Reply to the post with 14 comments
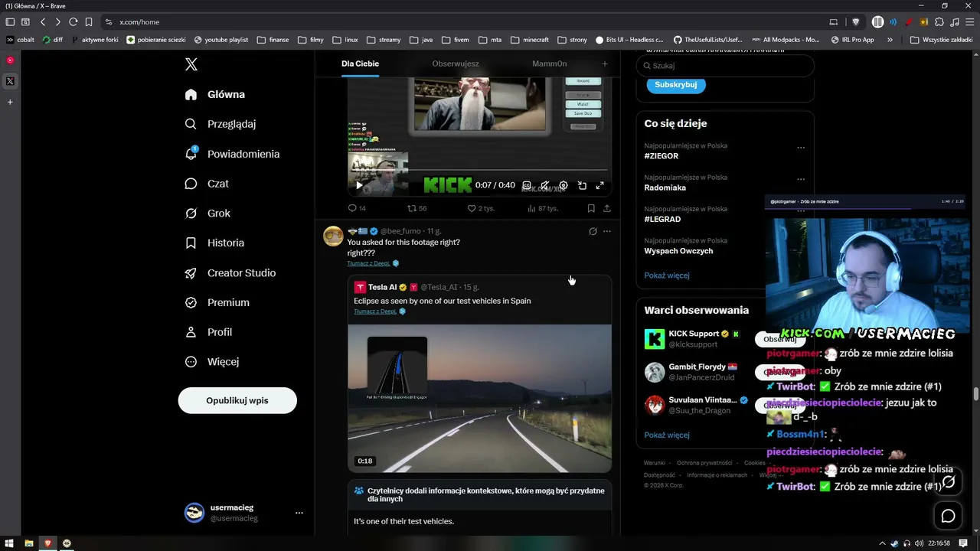The image size is (980, 551). point(357,208)
